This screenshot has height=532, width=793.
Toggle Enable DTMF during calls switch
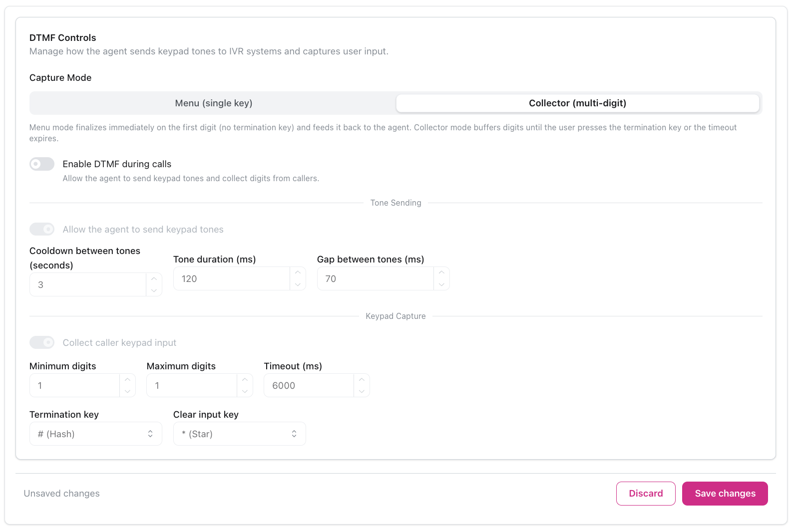coord(42,164)
